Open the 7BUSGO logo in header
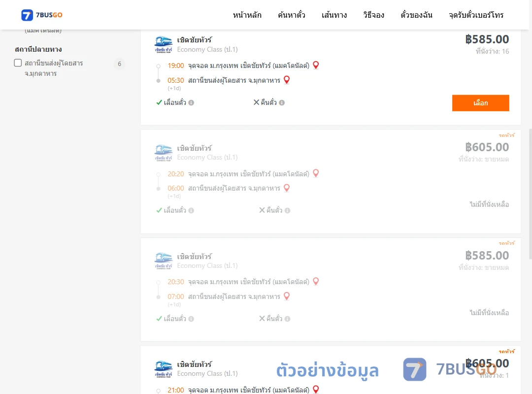The height and width of the screenshot is (394, 532). pyautogui.click(x=42, y=15)
